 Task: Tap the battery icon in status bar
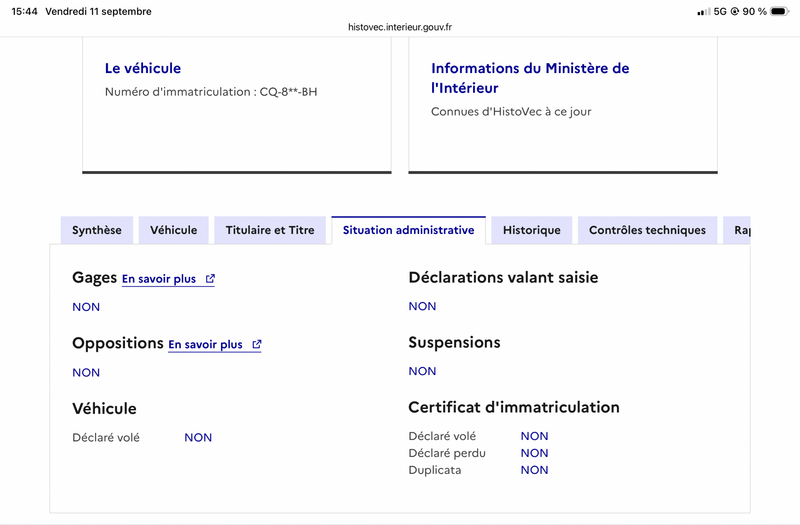tap(780, 11)
